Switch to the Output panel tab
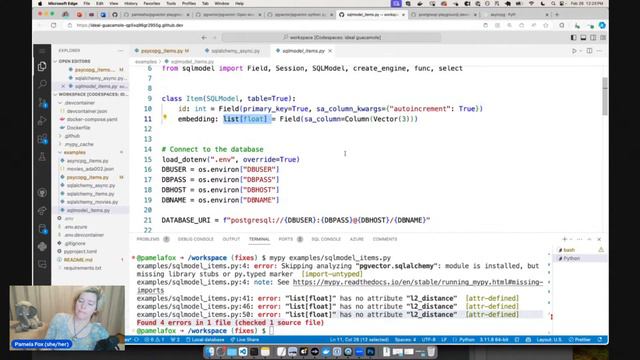640x360 pixels. point(231,239)
